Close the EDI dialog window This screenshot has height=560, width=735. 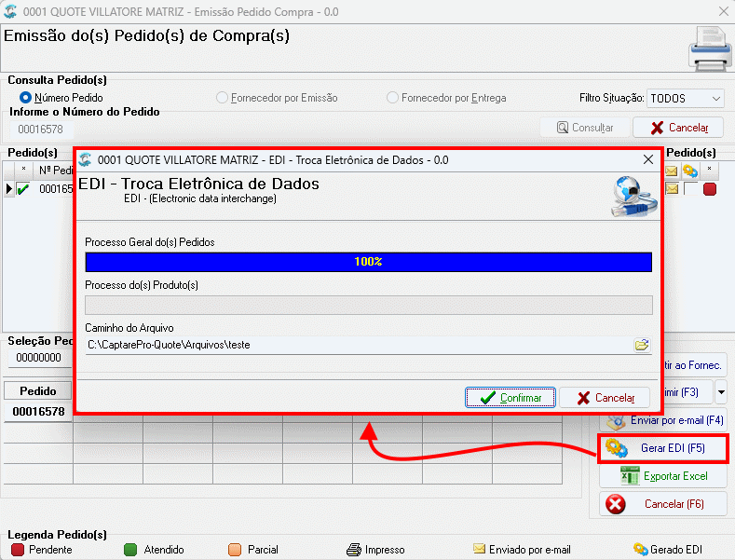pyautogui.click(x=648, y=160)
